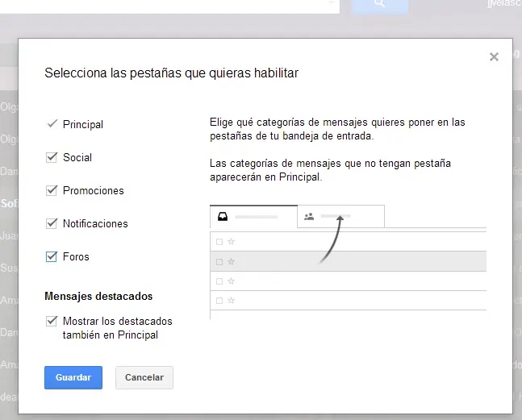522x420 pixels.
Task: Click the Mensajes destacados heading
Action: pos(98,296)
